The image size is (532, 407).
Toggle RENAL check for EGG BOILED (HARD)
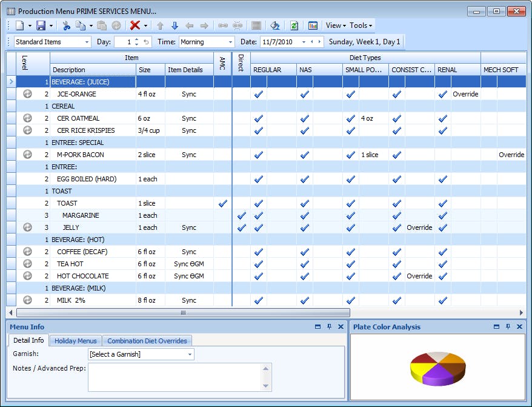pyautogui.click(x=443, y=179)
